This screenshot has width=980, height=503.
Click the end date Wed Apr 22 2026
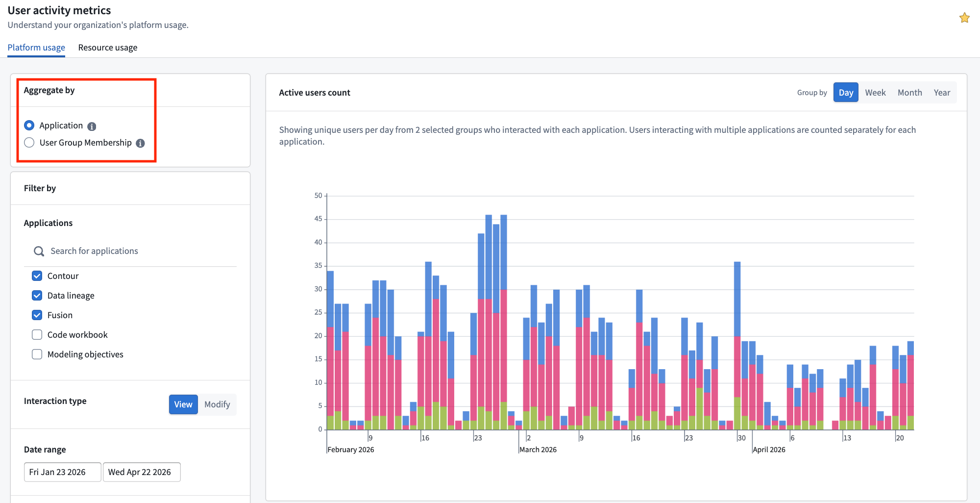tap(142, 472)
